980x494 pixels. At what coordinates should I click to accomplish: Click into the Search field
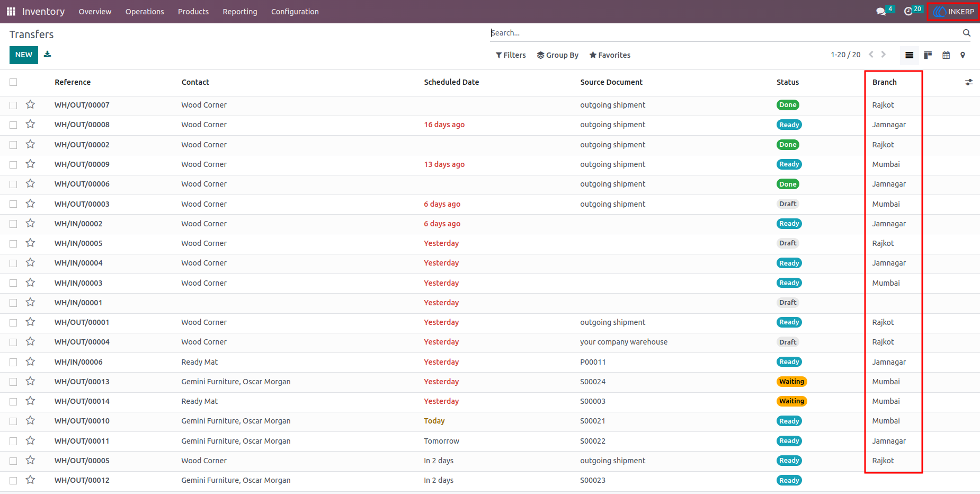pyautogui.click(x=723, y=33)
